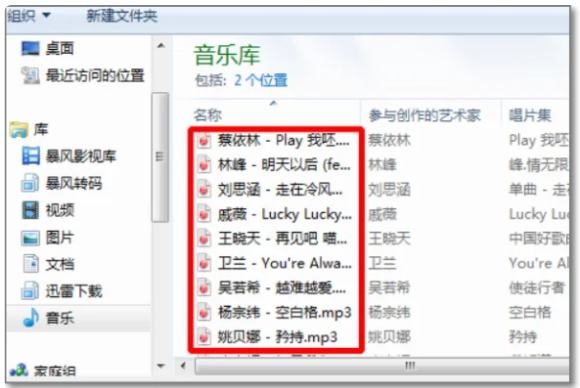Click album cell 矜持
The height and width of the screenshot is (388, 580).
point(523,337)
